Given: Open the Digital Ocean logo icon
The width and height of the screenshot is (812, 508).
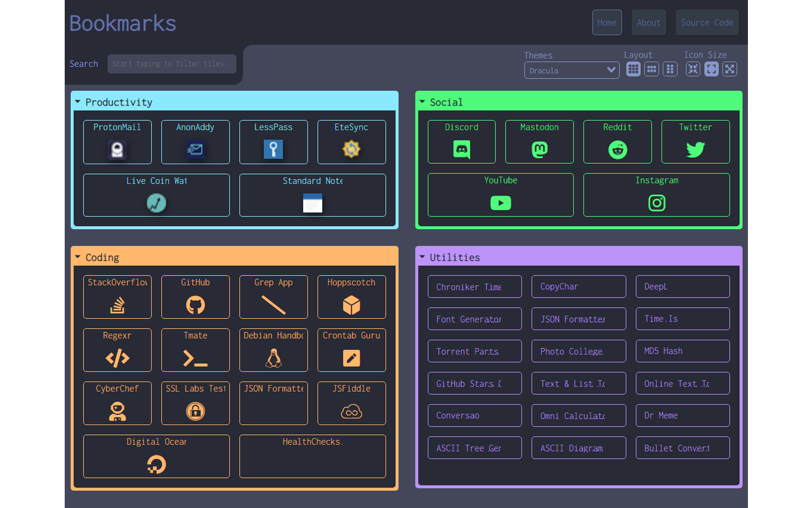Looking at the screenshot, I should (156, 465).
